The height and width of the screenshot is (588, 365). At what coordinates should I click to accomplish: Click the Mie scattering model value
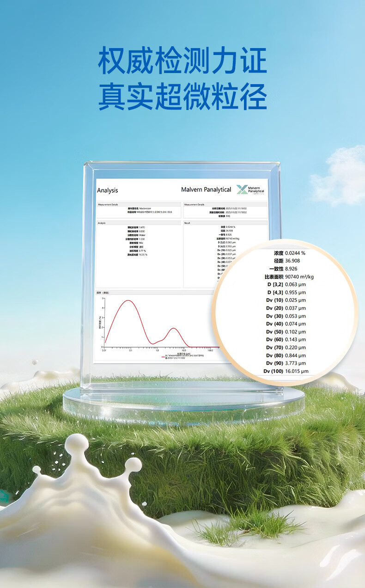pos(140,242)
